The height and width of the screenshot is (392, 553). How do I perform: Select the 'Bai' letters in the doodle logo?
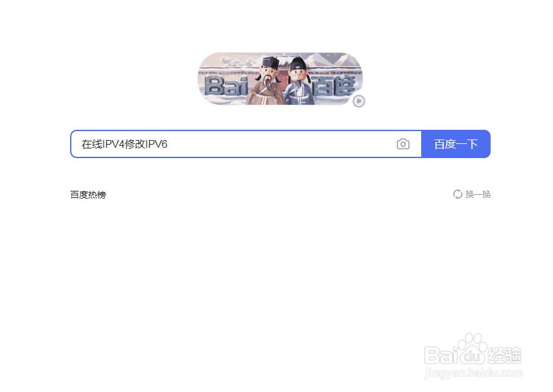pyautogui.click(x=226, y=85)
